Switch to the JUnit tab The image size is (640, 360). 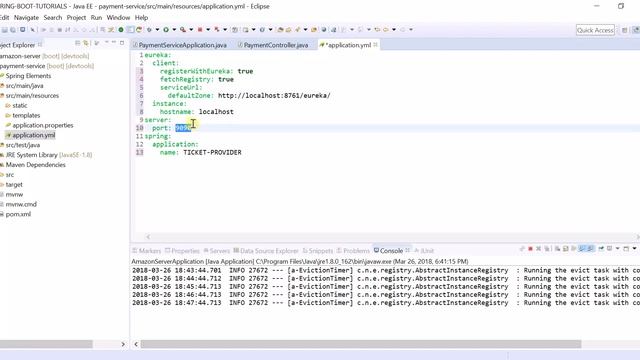coord(424,251)
